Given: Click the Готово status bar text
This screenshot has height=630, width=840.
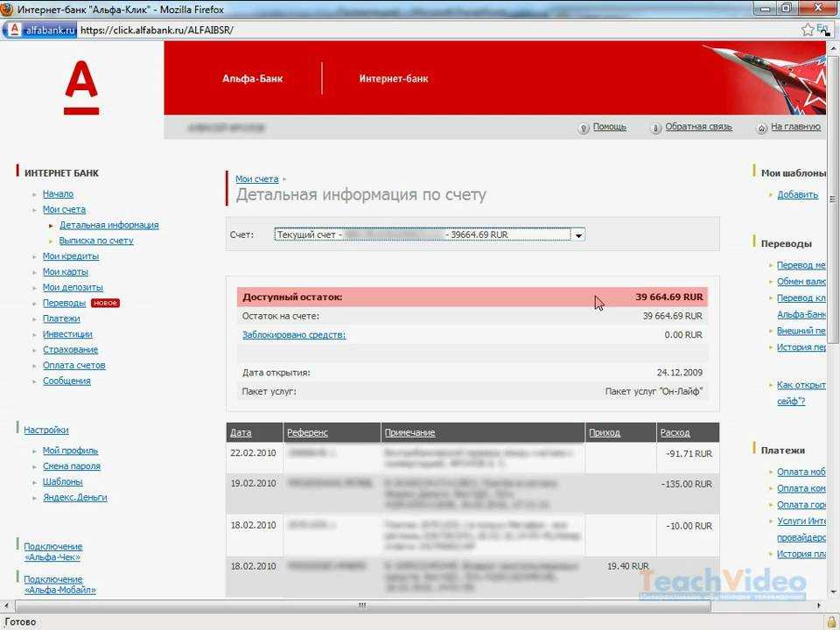Looking at the screenshot, I should pyautogui.click(x=20, y=622).
